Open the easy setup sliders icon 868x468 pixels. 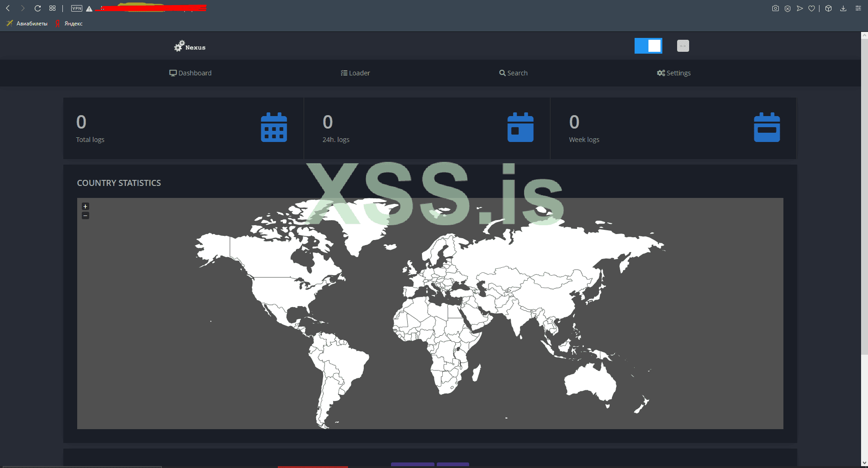858,8
